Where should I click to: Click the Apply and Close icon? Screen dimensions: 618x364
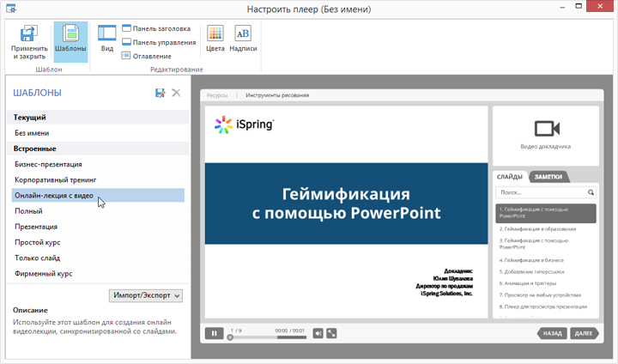tap(29, 33)
